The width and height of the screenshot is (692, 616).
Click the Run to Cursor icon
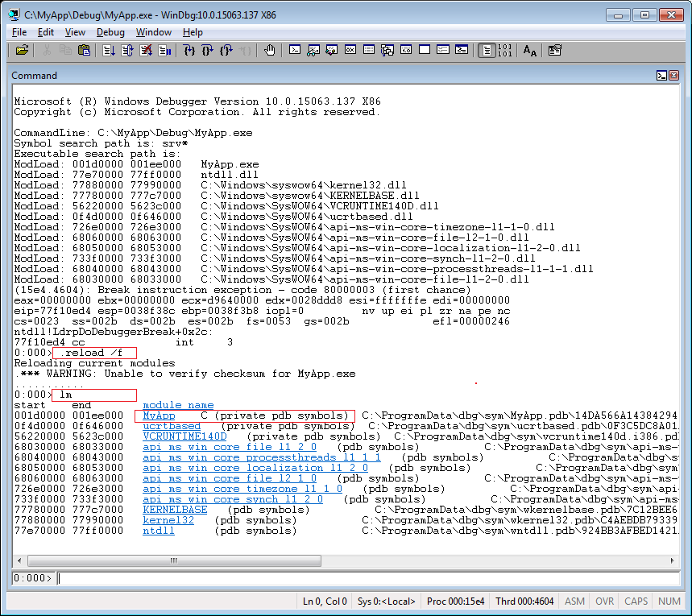click(x=244, y=50)
